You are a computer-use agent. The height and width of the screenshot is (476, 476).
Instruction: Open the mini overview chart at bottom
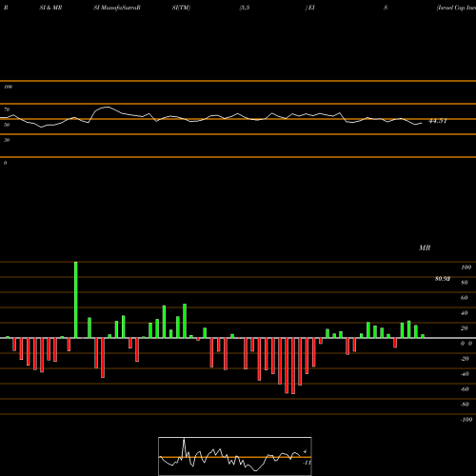pos(235,456)
